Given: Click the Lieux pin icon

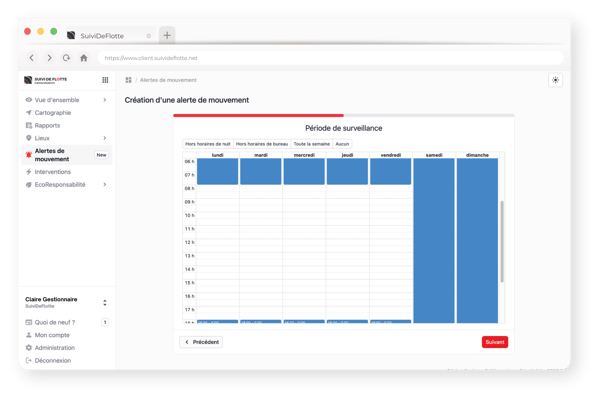Looking at the screenshot, I should (29, 138).
